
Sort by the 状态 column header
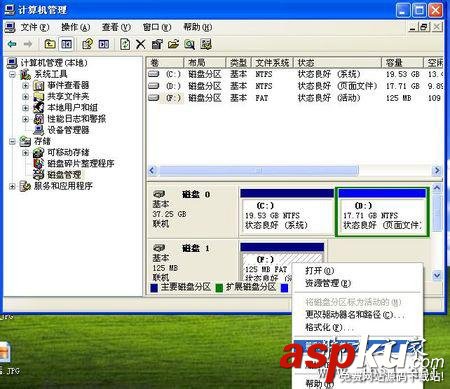tap(337, 63)
